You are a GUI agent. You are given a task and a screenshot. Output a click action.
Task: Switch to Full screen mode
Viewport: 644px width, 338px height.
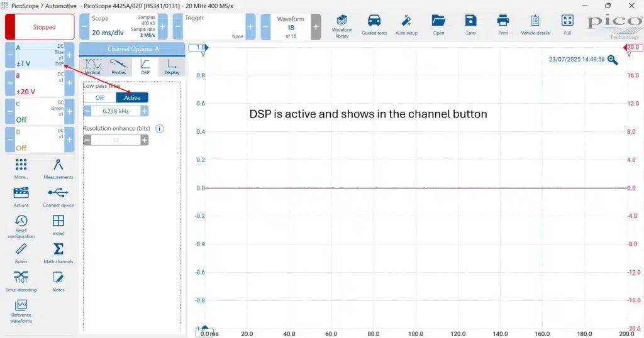coord(567,25)
